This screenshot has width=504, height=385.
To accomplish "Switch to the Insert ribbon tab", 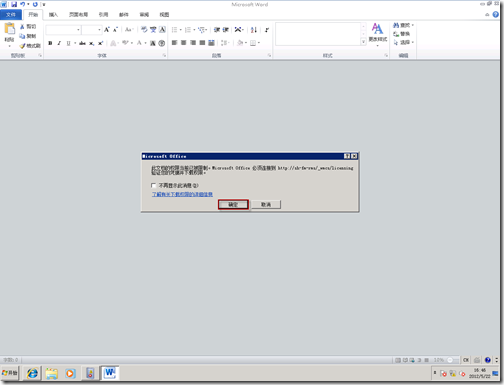I will click(53, 15).
